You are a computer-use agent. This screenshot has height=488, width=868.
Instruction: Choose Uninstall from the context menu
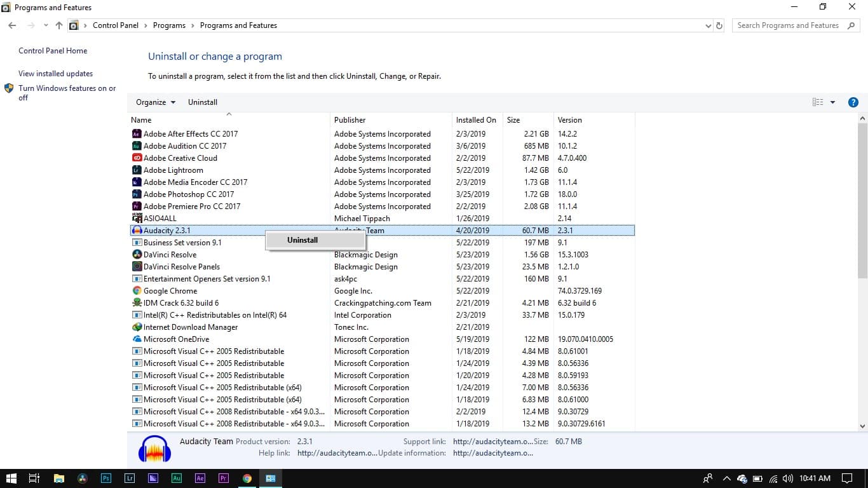click(315, 240)
